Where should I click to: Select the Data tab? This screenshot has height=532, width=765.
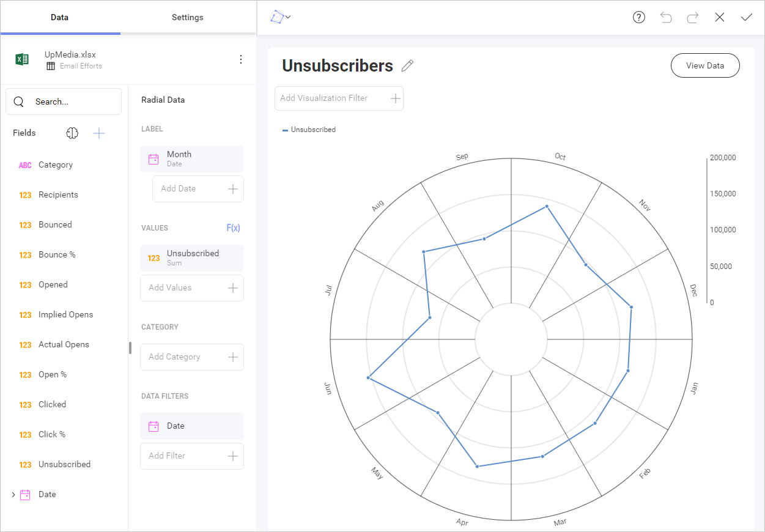coord(59,17)
